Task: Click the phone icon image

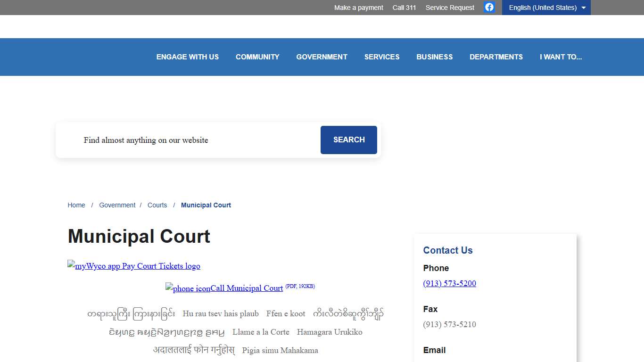Action: (188, 288)
